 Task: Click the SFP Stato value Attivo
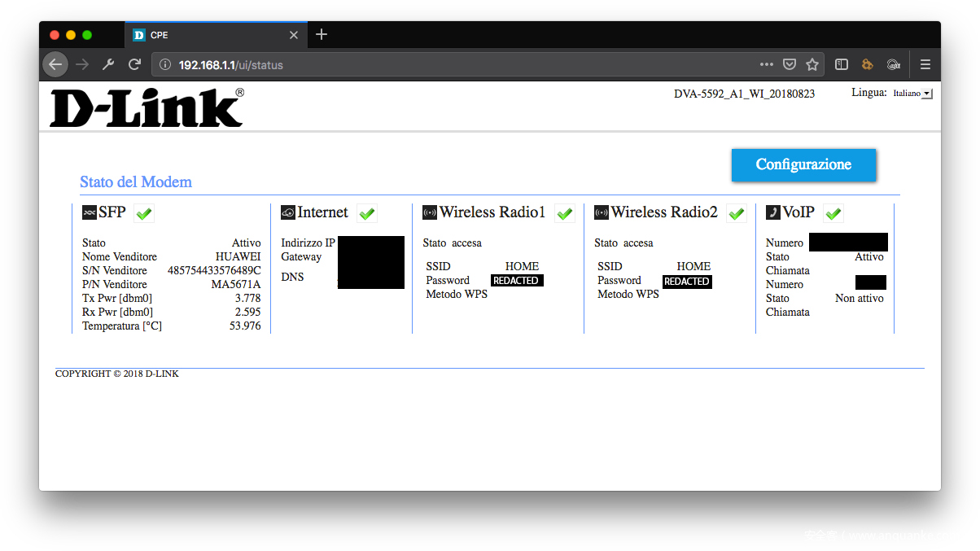point(247,243)
